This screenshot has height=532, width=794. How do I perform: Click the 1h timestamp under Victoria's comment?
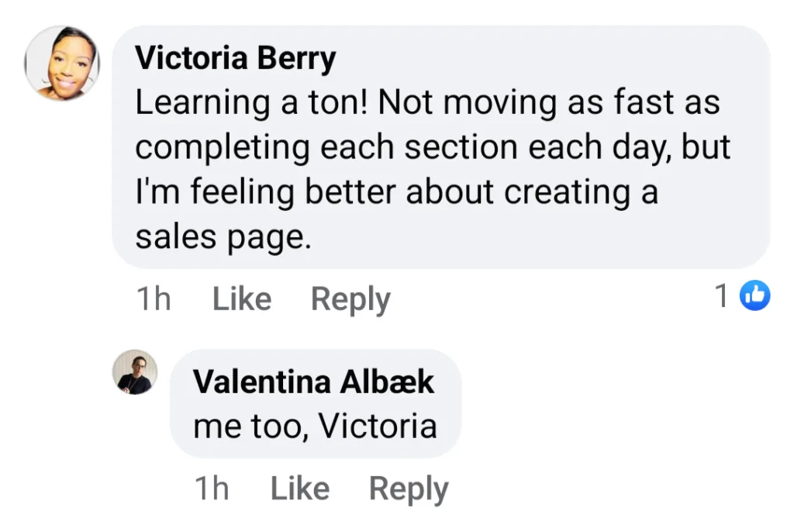[x=153, y=299]
